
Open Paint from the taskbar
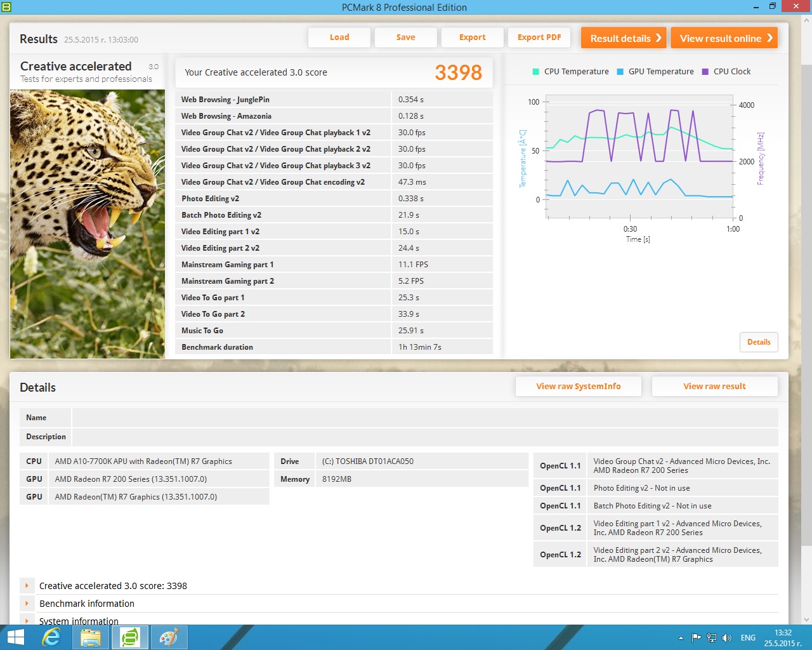pyautogui.click(x=169, y=637)
